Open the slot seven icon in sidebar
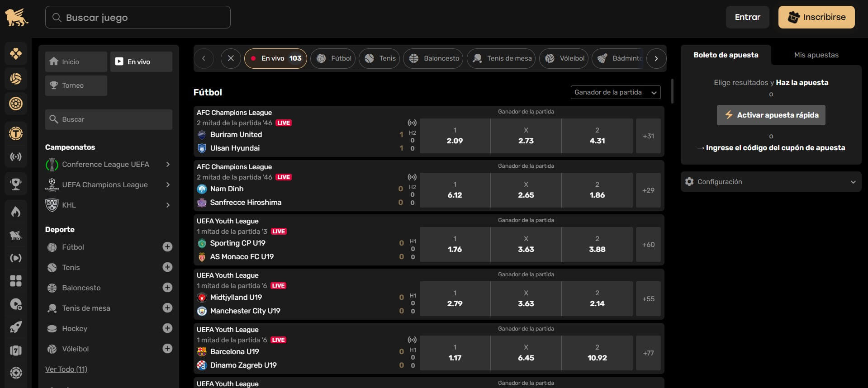 [16, 350]
